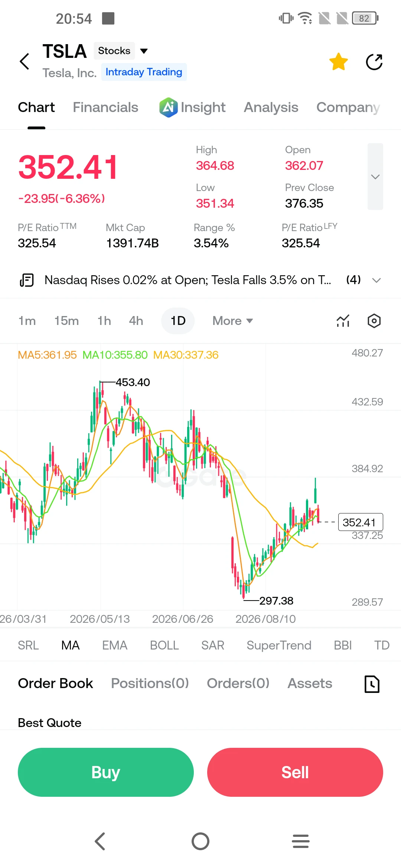Open the AI Insight tab

click(192, 107)
